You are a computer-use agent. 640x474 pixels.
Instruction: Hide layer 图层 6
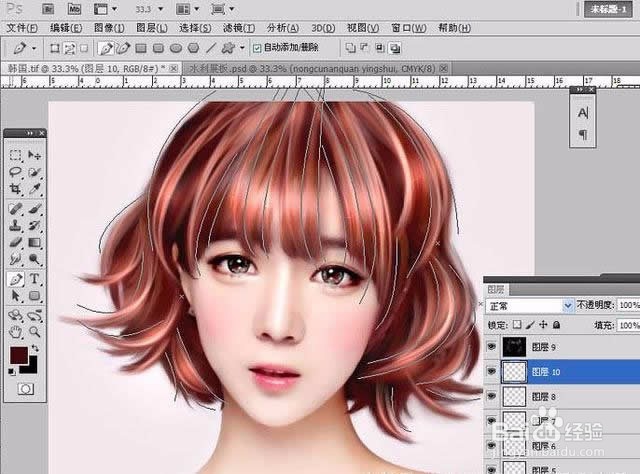(x=491, y=445)
